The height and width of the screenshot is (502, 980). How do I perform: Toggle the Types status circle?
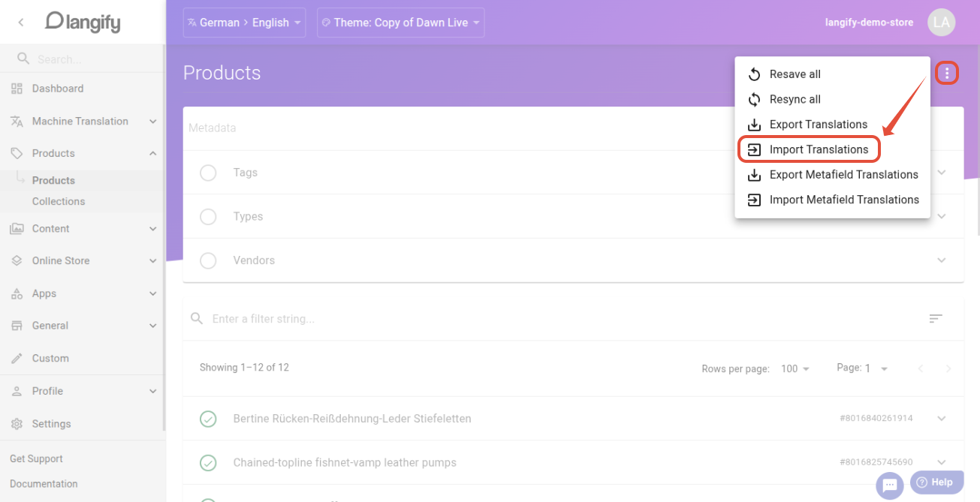[208, 217]
